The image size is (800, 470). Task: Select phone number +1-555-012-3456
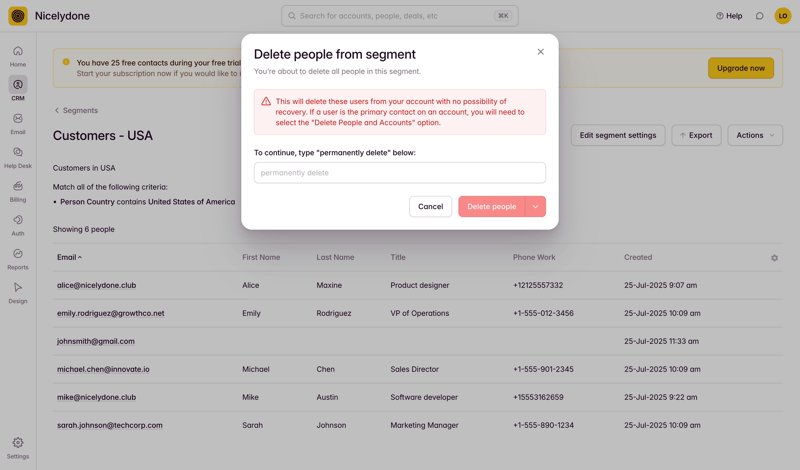click(543, 313)
